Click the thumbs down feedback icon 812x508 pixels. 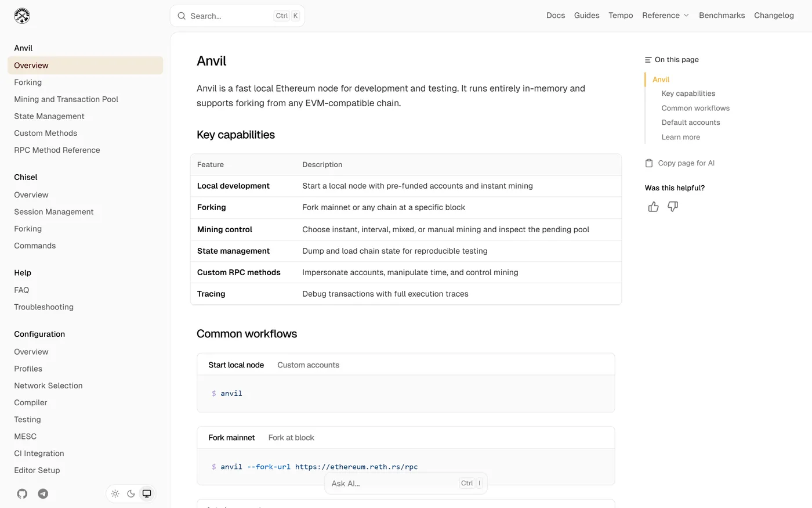[x=673, y=207]
